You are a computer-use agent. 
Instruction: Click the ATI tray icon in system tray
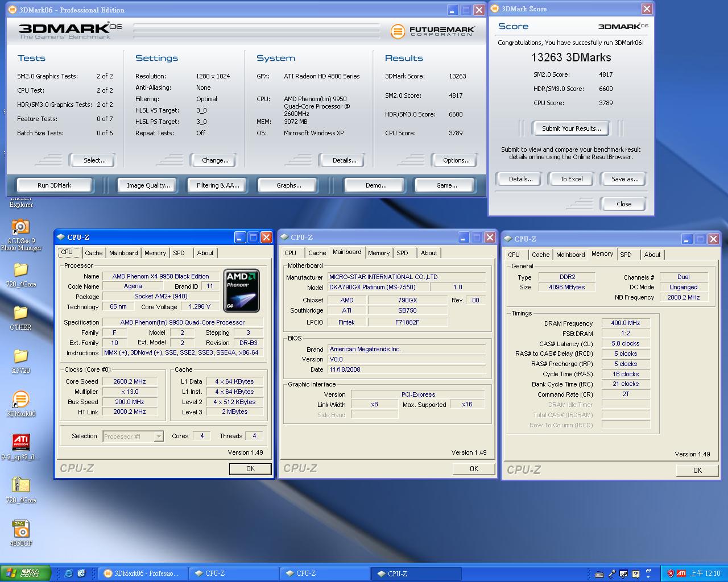point(681,573)
